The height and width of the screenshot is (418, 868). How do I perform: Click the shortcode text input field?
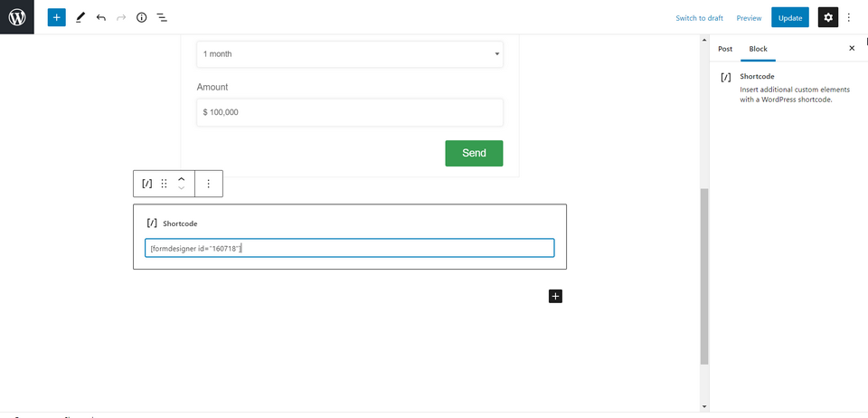click(x=349, y=248)
